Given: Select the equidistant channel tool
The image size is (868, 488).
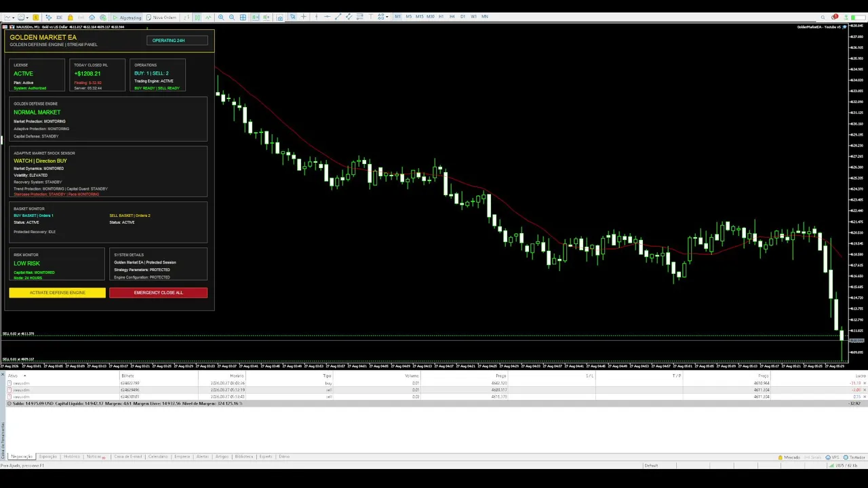Looking at the screenshot, I should tap(349, 17).
